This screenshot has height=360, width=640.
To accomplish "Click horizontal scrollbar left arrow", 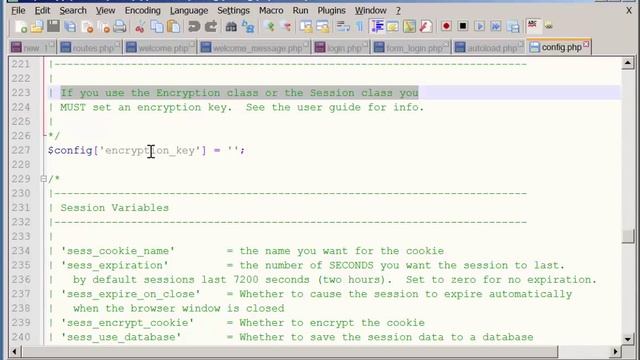I will [15, 351].
